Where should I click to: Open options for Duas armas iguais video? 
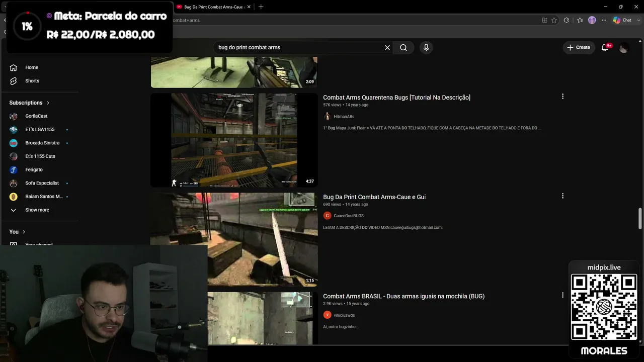[x=562, y=295]
